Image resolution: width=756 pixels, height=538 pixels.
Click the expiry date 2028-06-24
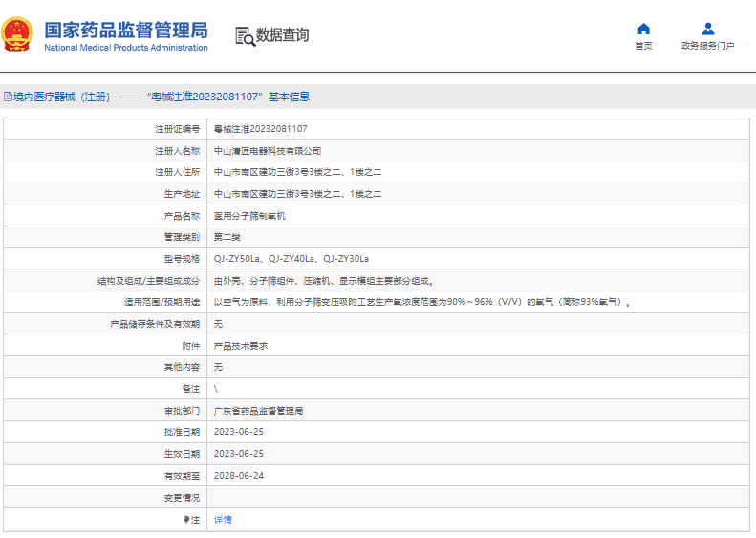(x=239, y=475)
